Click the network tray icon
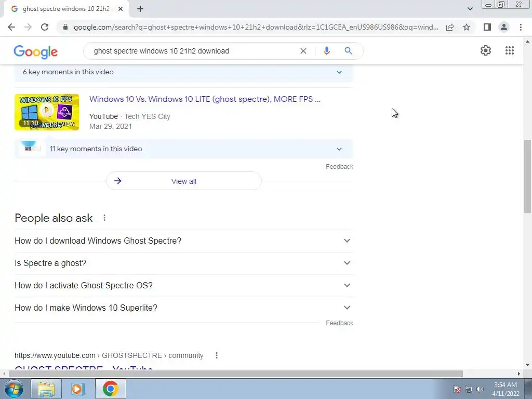 click(x=469, y=389)
